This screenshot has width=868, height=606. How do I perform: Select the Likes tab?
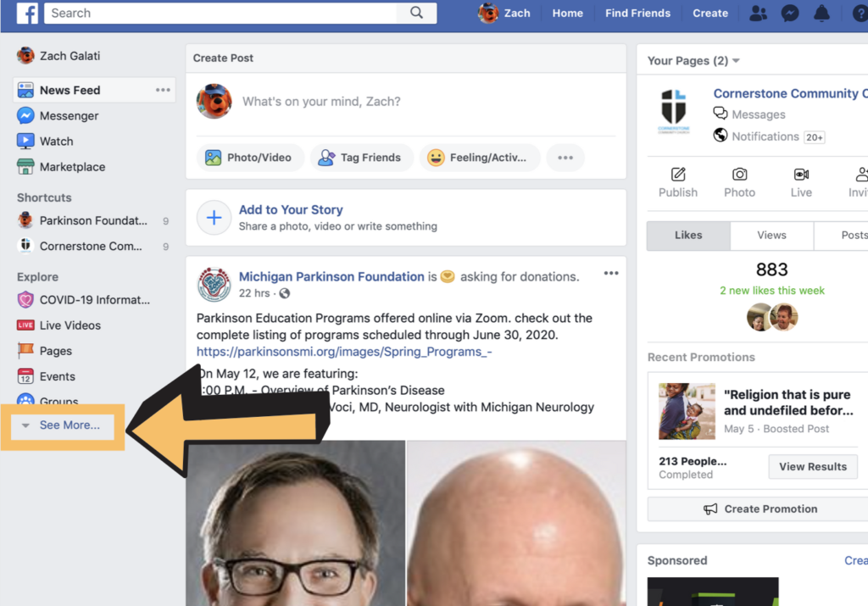pyautogui.click(x=688, y=236)
